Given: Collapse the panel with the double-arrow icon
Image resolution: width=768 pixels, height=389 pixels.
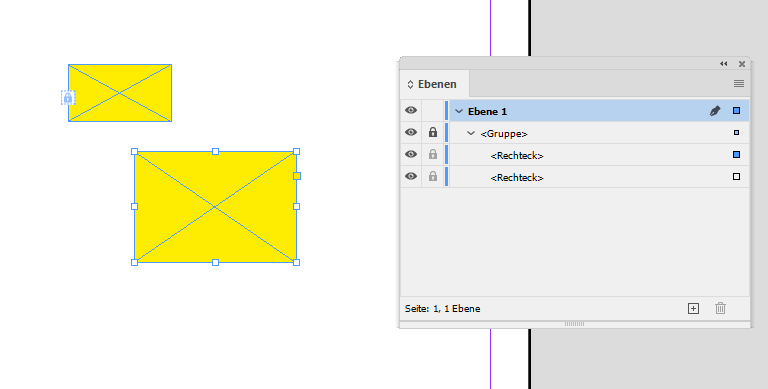Looking at the screenshot, I should click(x=723, y=64).
